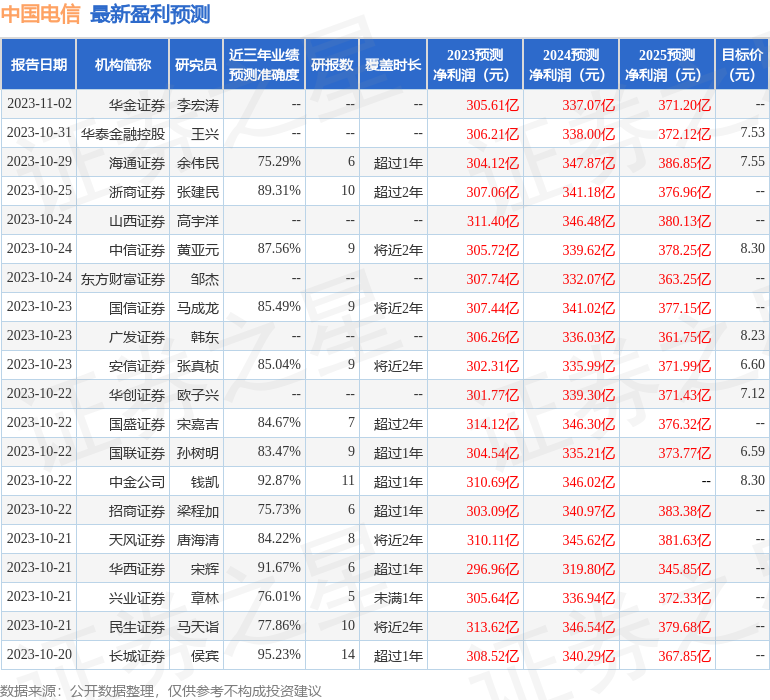770x700 pixels.
Task: Click institution 国联证券
Action: [137, 453]
